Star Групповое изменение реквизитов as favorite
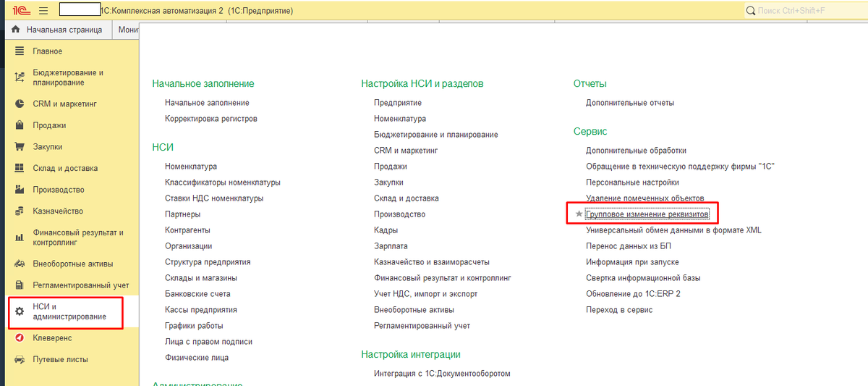 tap(578, 214)
